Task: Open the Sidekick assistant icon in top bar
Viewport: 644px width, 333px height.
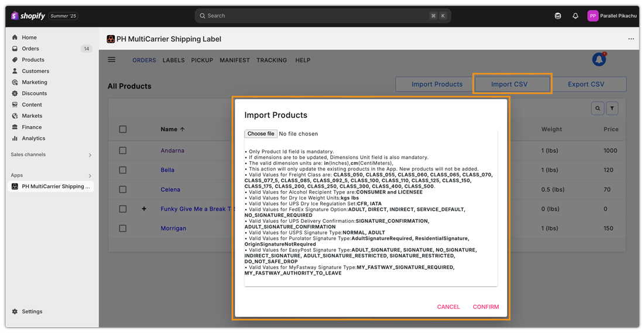Action: point(558,16)
